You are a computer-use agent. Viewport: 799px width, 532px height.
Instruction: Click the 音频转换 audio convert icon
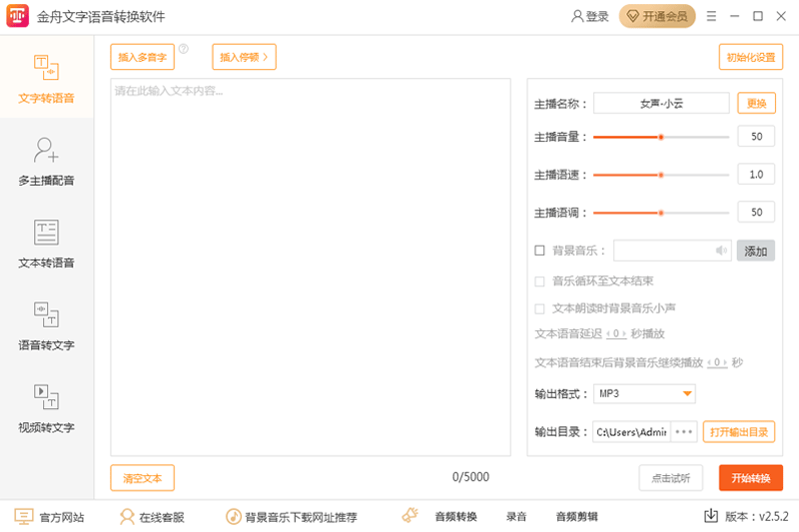pyautogui.click(x=409, y=516)
